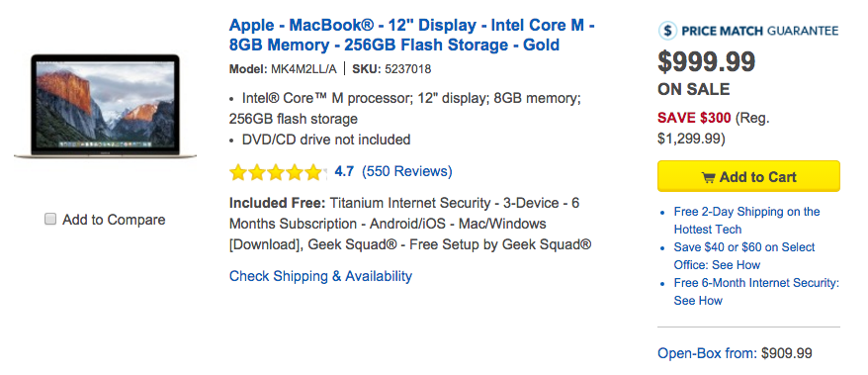Open Free 6-Month Internet Security offer link
The image size is (868, 375).
(756, 291)
